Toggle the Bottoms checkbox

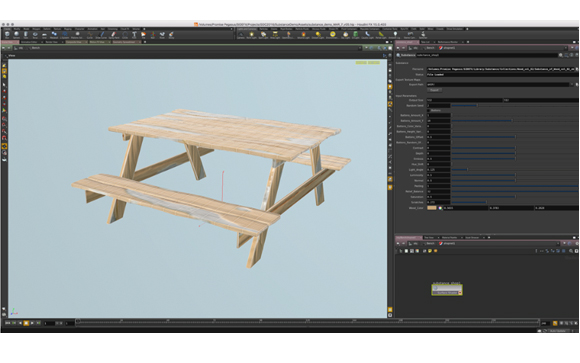pyautogui.click(x=429, y=110)
